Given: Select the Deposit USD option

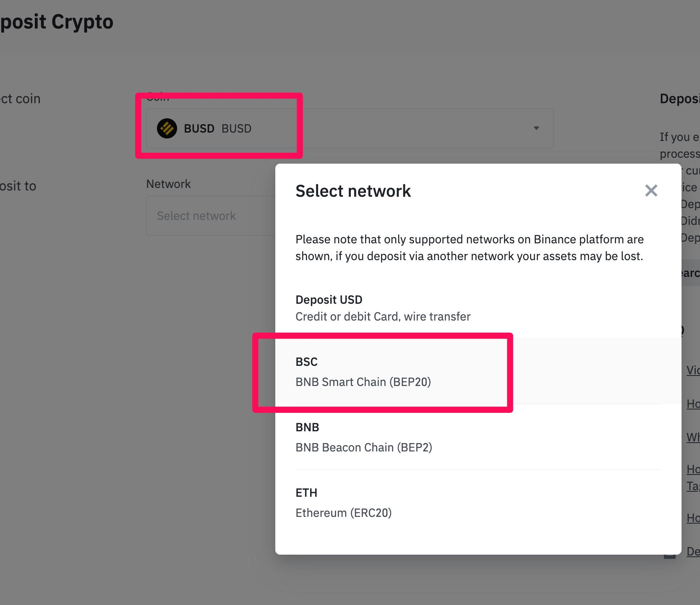Looking at the screenshot, I should pos(478,308).
